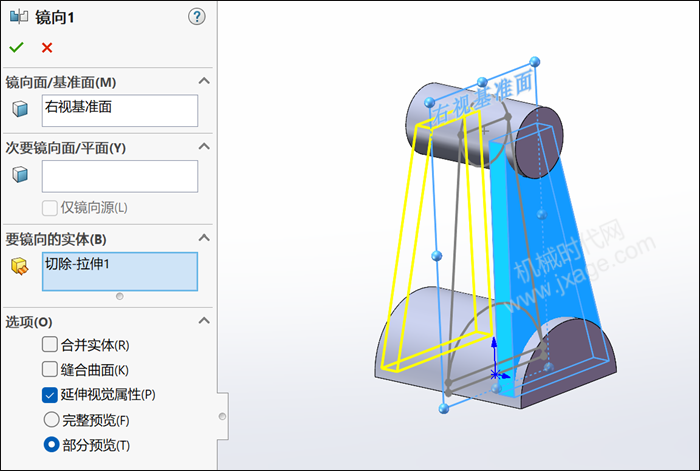
Task: Collapse the 选项 section
Action: [204, 321]
